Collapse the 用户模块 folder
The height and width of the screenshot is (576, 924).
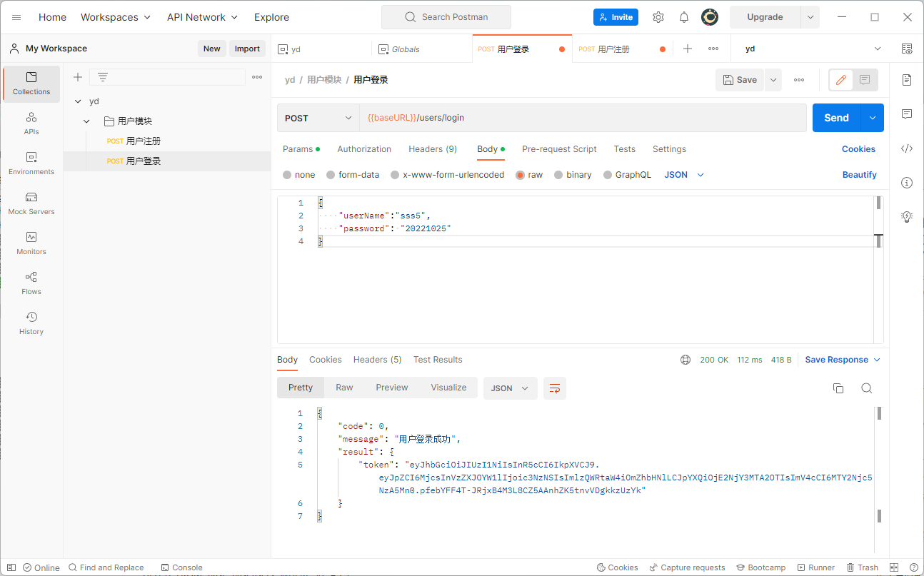click(86, 121)
